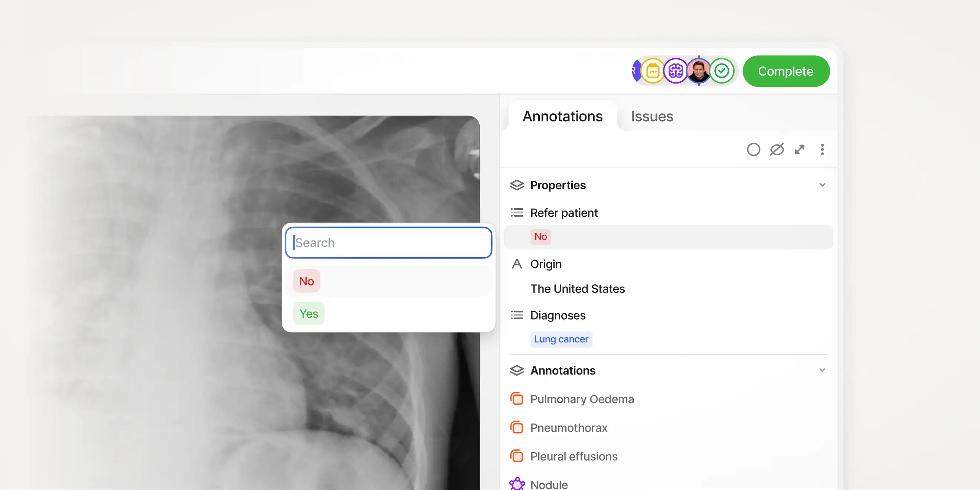Select the Pneumothorax annotation
This screenshot has width=980, height=490.
[569, 428]
